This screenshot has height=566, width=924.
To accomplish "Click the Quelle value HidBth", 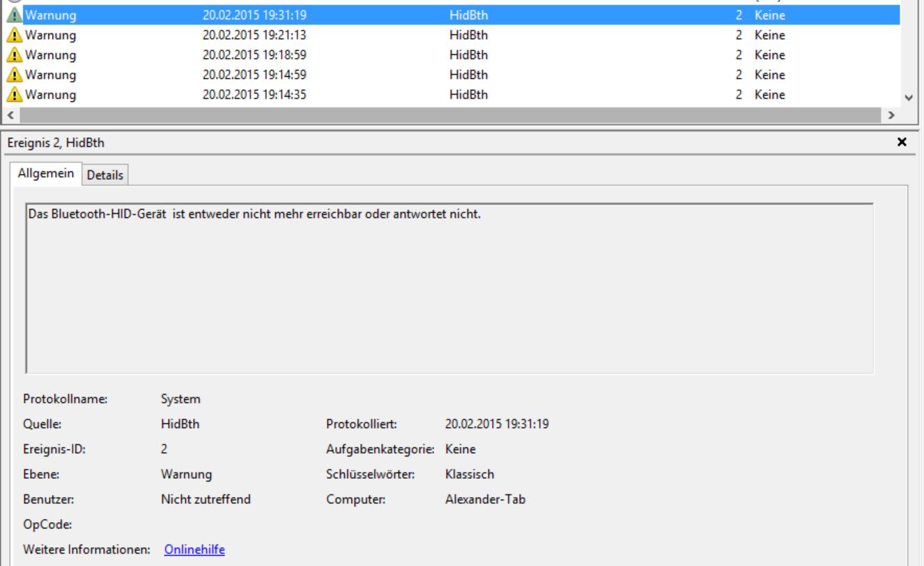I will pyautogui.click(x=180, y=424).
